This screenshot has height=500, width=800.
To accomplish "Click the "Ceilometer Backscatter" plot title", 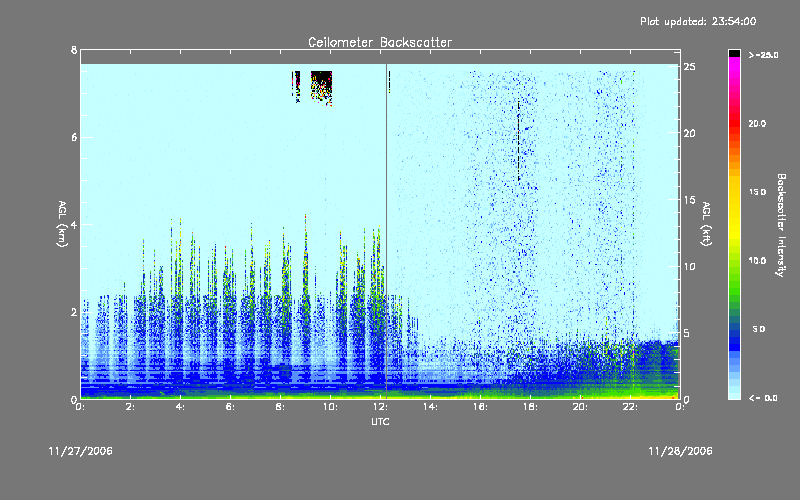I will (x=380, y=42).
